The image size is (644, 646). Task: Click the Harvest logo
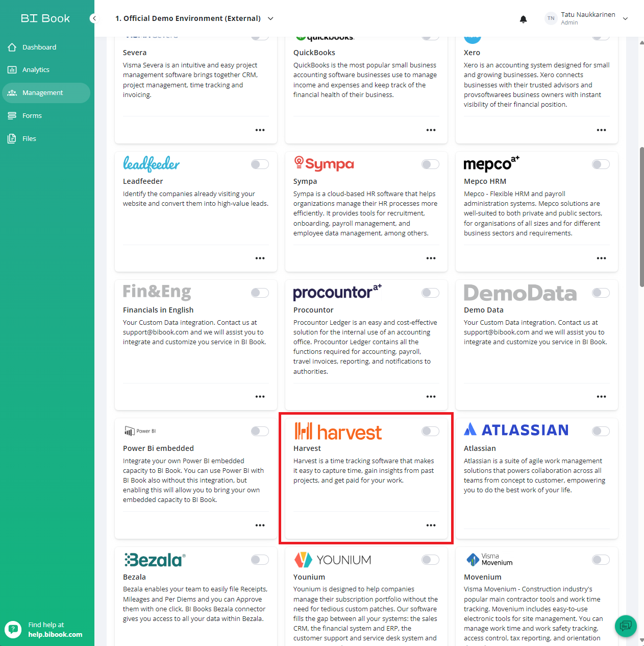(x=337, y=432)
